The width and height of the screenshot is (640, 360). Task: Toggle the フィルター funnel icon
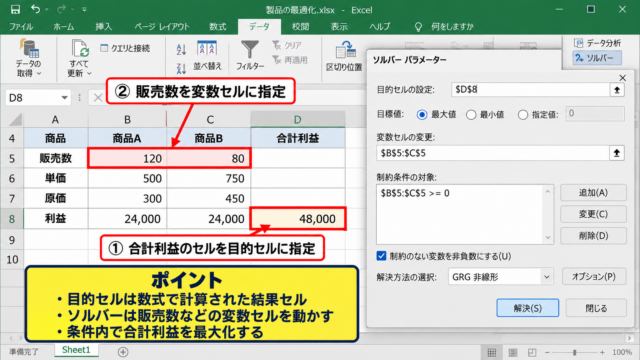tap(250, 50)
